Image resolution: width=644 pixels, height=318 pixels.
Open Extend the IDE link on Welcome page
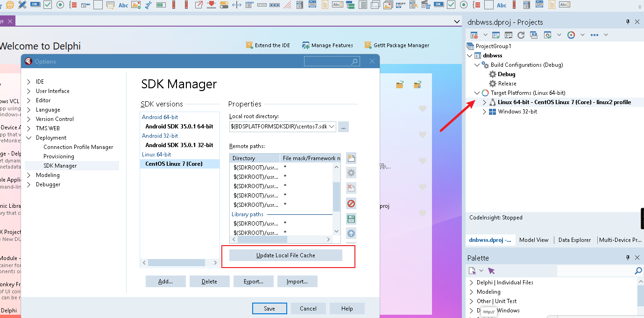pos(268,45)
